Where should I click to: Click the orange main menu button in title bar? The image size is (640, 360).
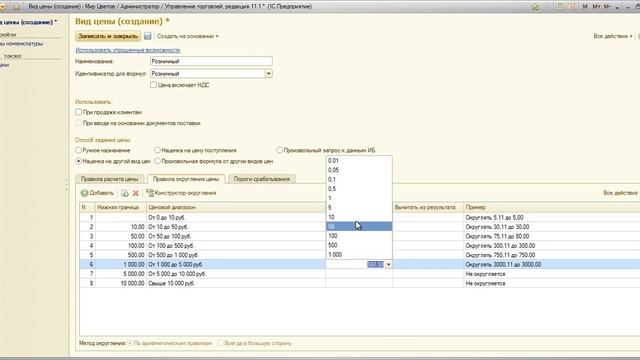click(x=2, y=7)
